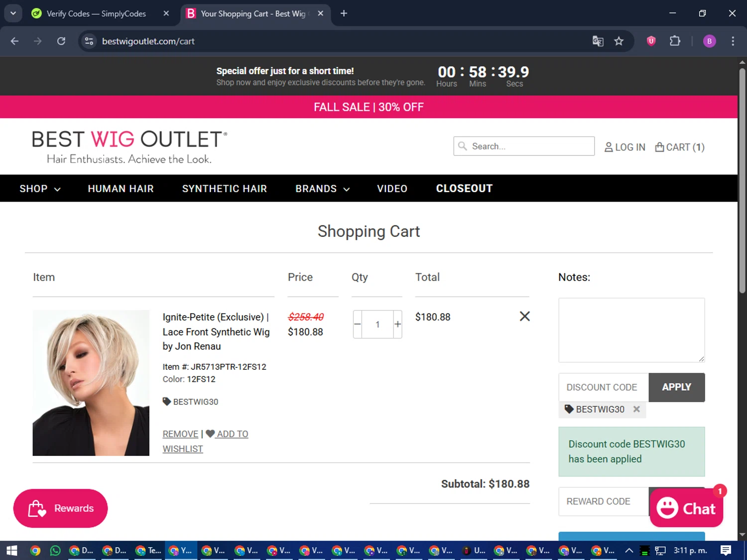Open the tab search dropdown chevron

(x=13, y=13)
